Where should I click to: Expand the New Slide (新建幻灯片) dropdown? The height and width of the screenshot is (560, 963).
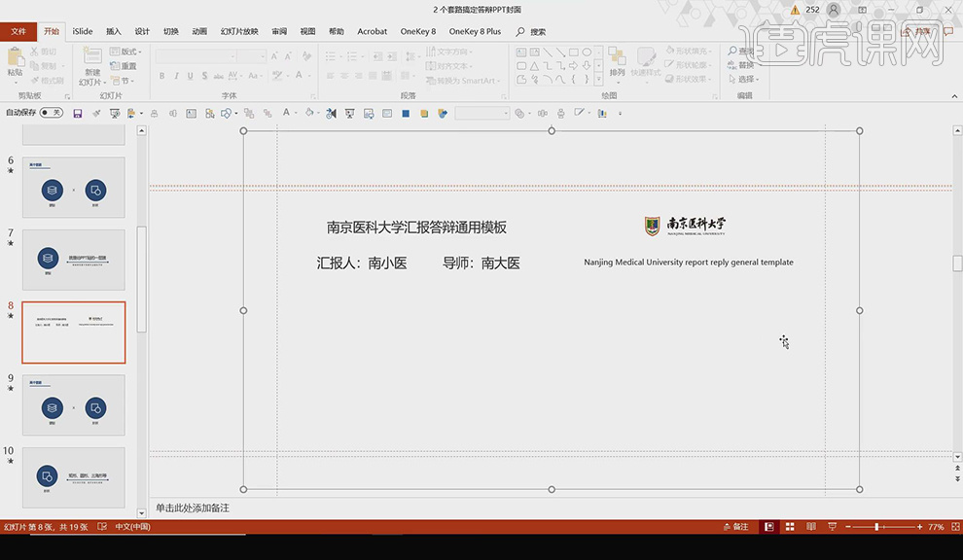pyautogui.click(x=104, y=82)
